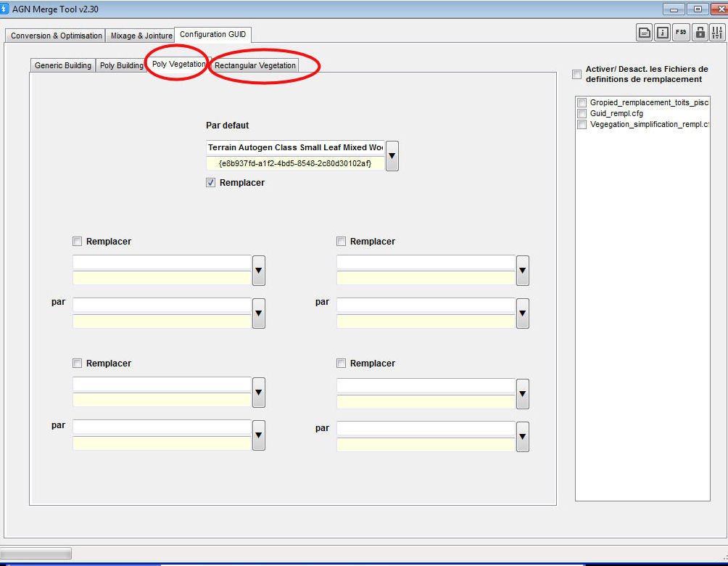Screen dimensions: 728x566
Task: Open the sliders settings icon
Action: point(717,32)
